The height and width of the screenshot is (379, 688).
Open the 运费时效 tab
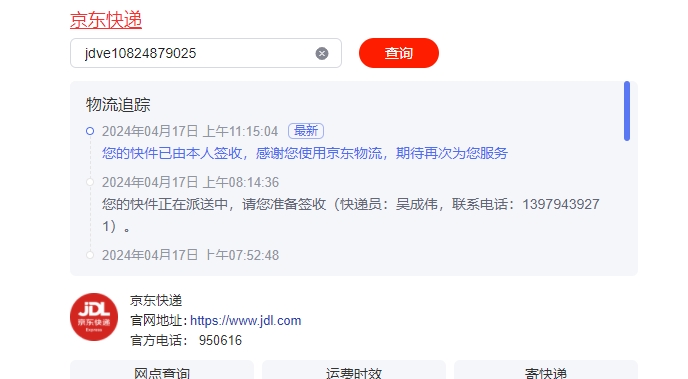click(x=354, y=370)
